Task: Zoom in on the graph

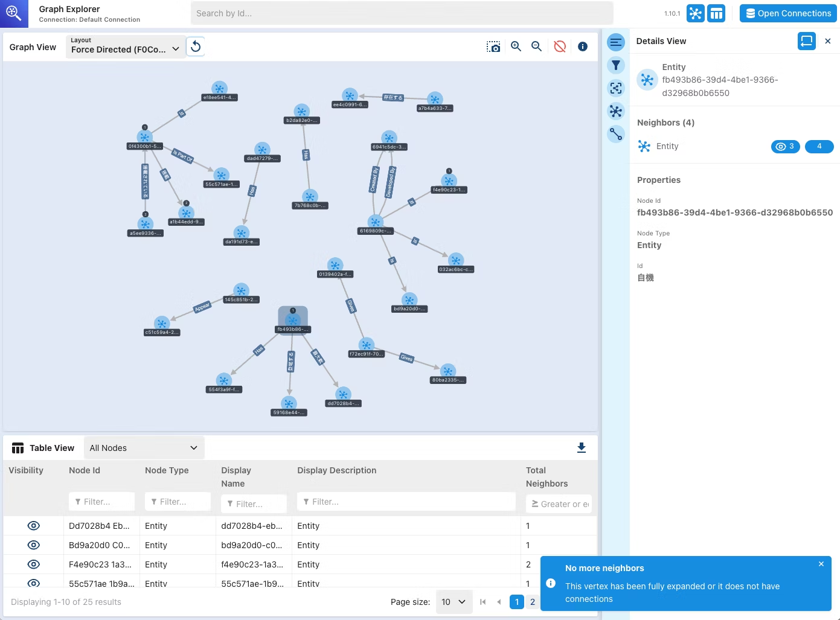Action: click(x=516, y=46)
